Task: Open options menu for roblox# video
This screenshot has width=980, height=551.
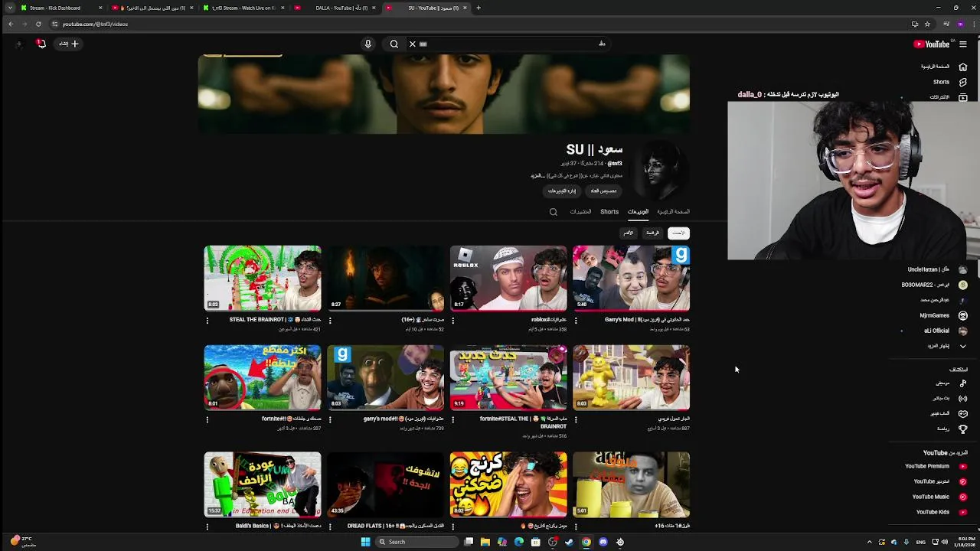Action: point(453,321)
